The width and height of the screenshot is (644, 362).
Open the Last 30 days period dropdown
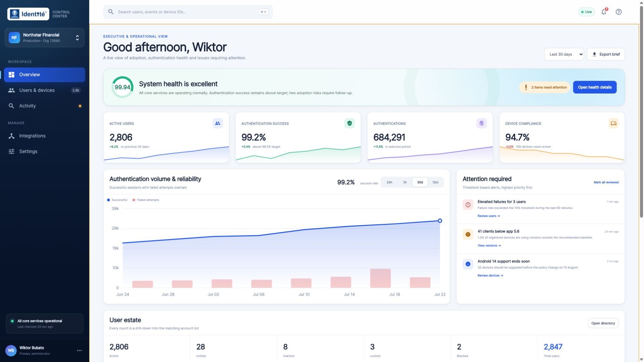coord(564,54)
